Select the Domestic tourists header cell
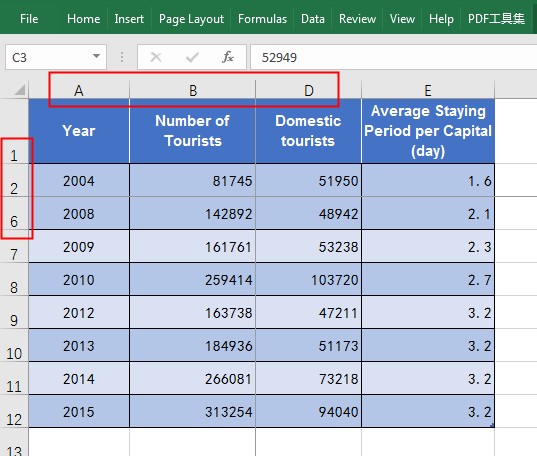The image size is (537, 456). tap(308, 131)
